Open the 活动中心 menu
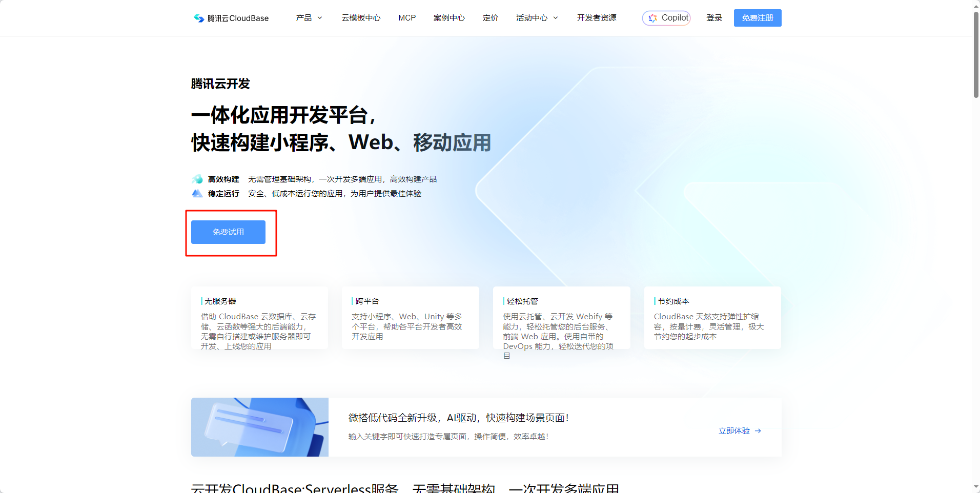The width and height of the screenshot is (980, 493). (x=537, y=18)
